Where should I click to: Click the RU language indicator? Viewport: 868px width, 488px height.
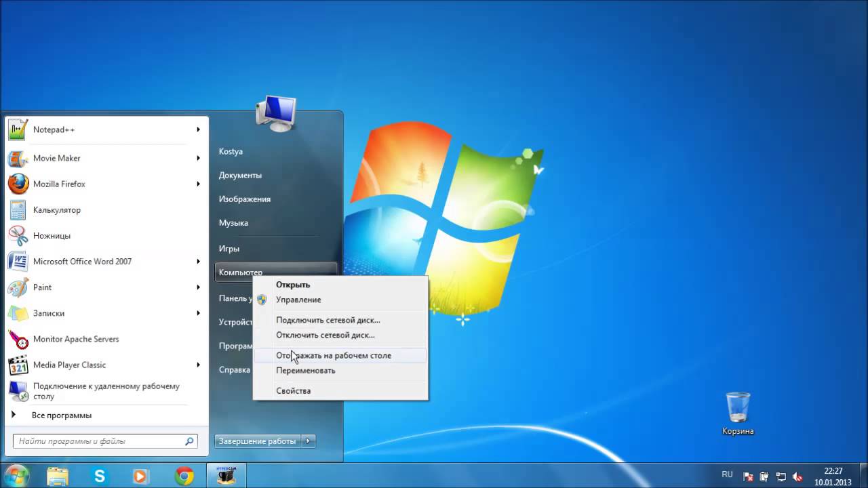pyautogui.click(x=727, y=475)
